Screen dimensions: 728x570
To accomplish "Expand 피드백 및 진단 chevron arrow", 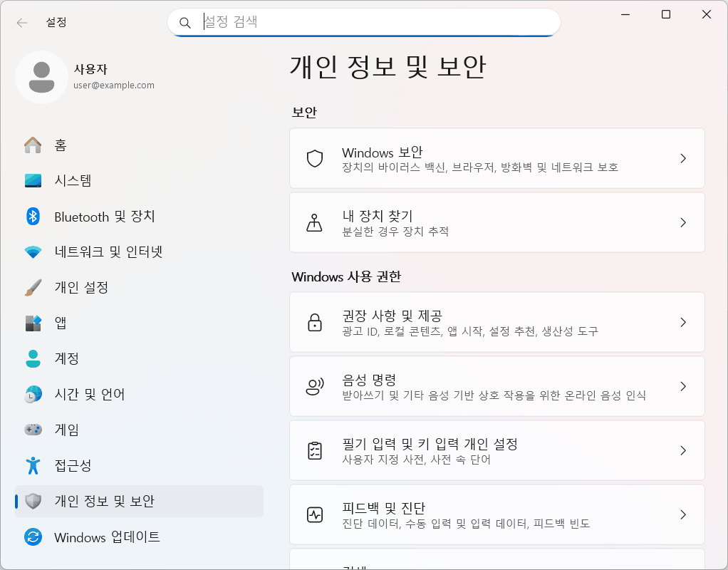I will pyautogui.click(x=683, y=514).
